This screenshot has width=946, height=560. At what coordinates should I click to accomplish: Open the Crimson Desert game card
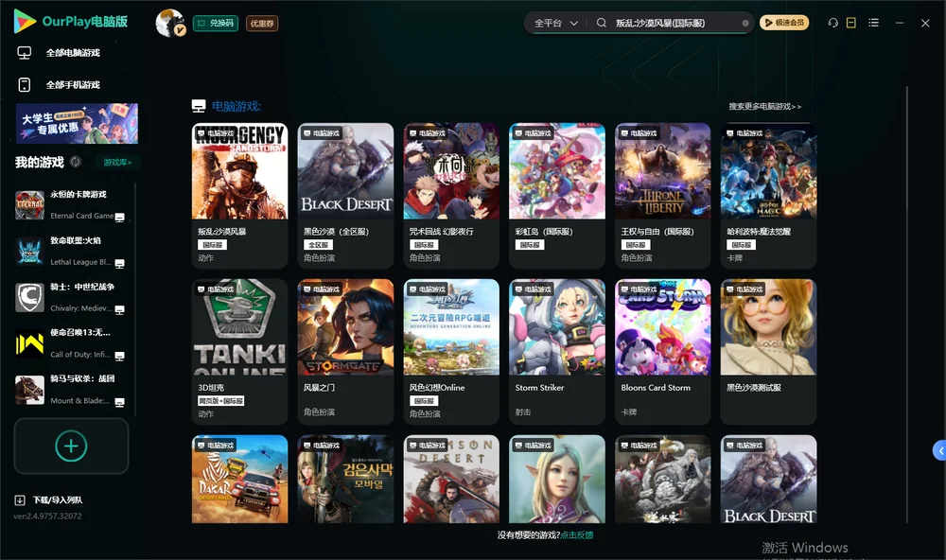(x=451, y=480)
